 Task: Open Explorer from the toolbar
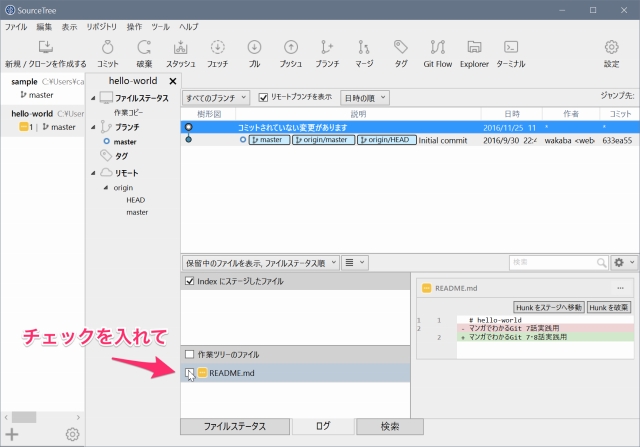point(474,53)
